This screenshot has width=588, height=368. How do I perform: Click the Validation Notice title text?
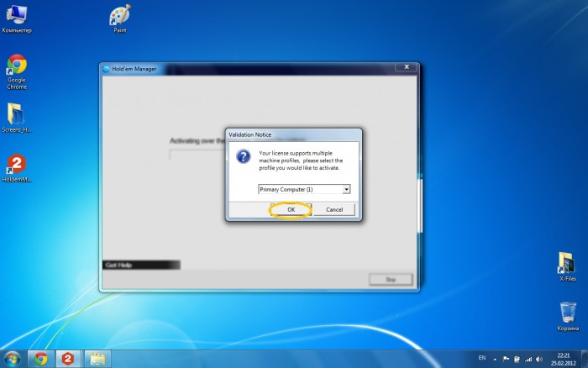[249, 134]
